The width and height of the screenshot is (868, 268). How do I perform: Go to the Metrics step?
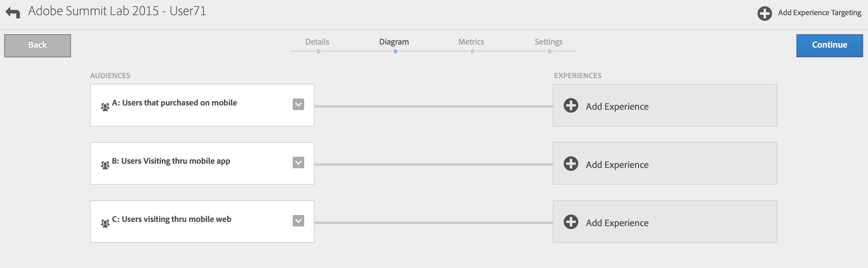[471, 42]
